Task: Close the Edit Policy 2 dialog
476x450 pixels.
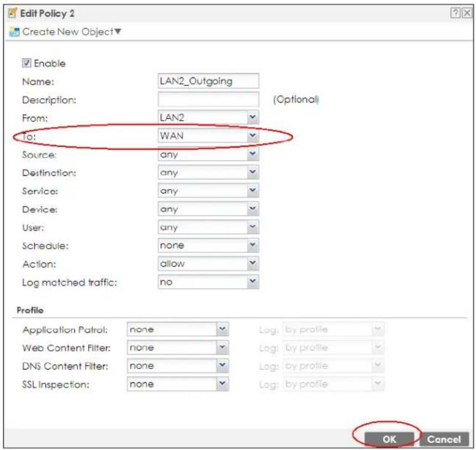Action: [467, 13]
